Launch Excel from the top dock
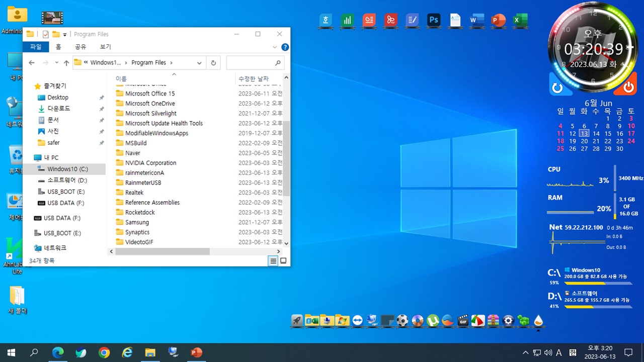 click(520, 20)
